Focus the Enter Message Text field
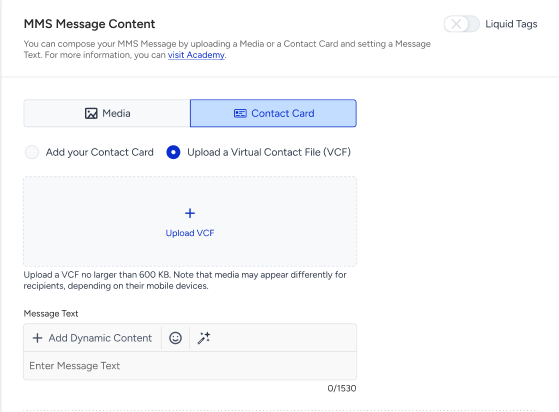Viewport: 559px width, 412px height. (x=190, y=366)
